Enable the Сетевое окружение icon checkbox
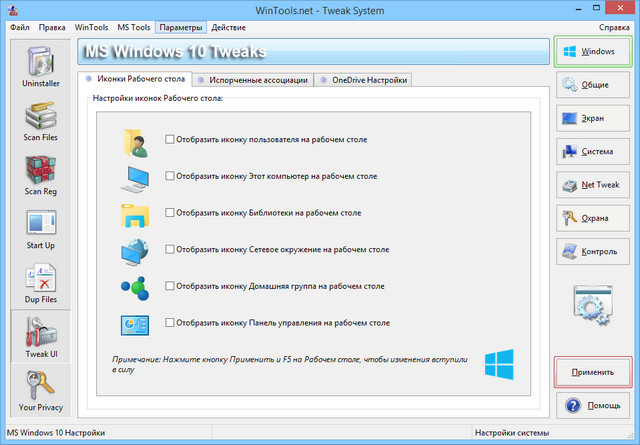Image resolution: width=640 pixels, height=445 pixels. point(170,250)
